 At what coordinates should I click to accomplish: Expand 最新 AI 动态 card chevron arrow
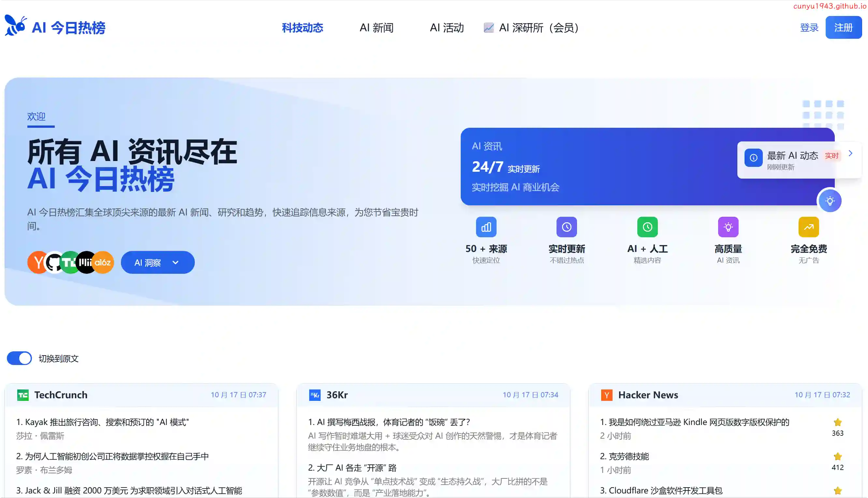click(850, 153)
